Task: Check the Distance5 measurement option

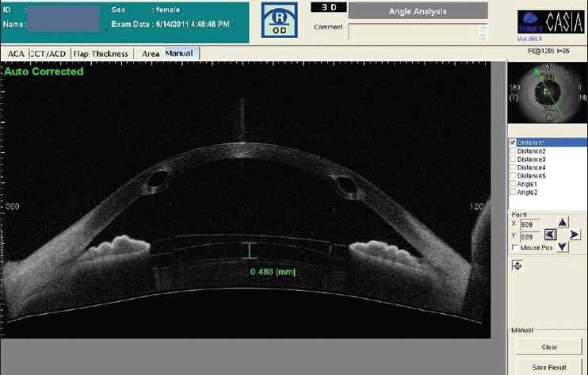Action: click(514, 175)
